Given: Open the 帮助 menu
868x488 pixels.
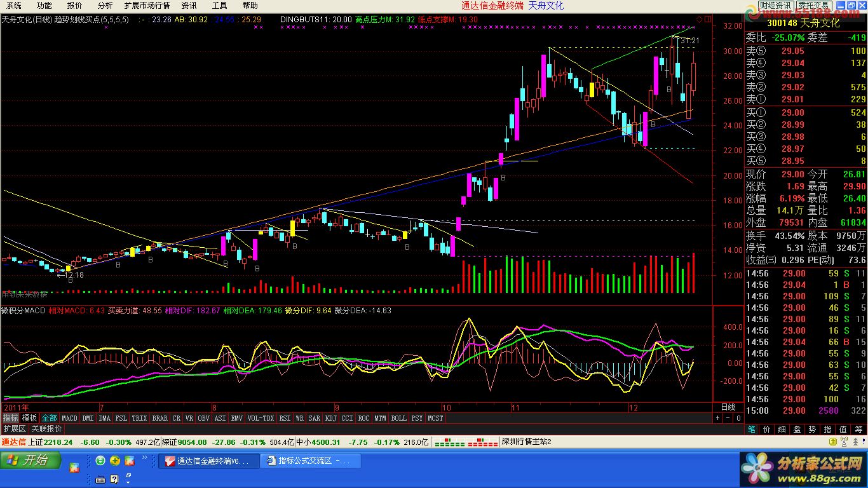Looking at the screenshot, I should [x=250, y=6].
